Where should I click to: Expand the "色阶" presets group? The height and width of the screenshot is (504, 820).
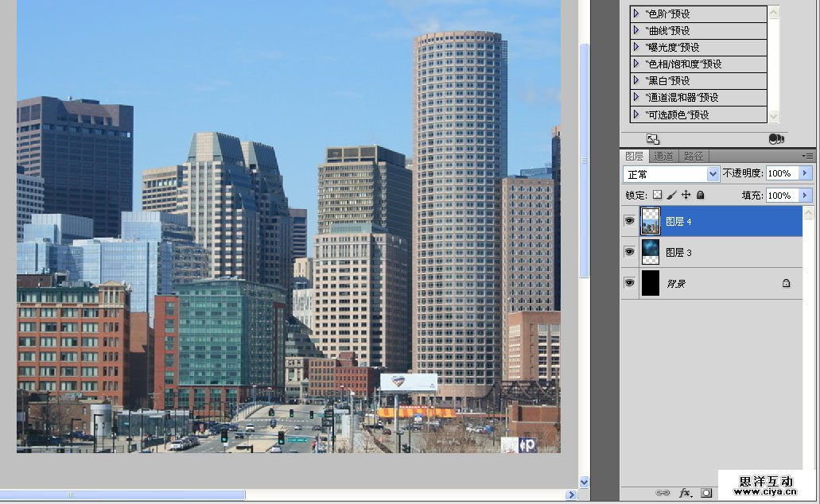(636, 14)
